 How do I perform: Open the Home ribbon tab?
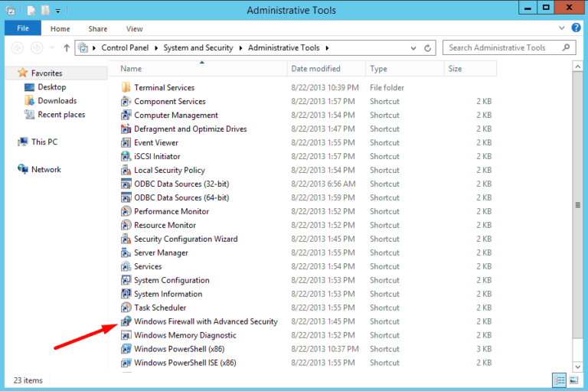click(x=60, y=29)
